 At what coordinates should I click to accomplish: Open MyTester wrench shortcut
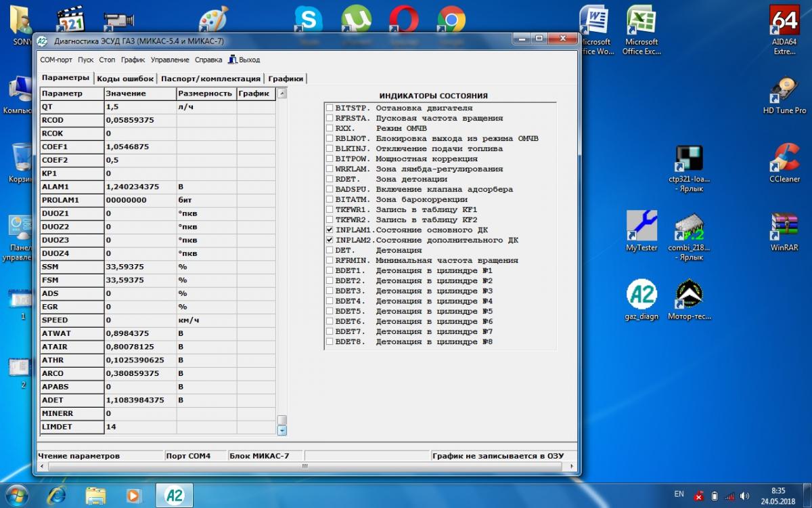641,231
